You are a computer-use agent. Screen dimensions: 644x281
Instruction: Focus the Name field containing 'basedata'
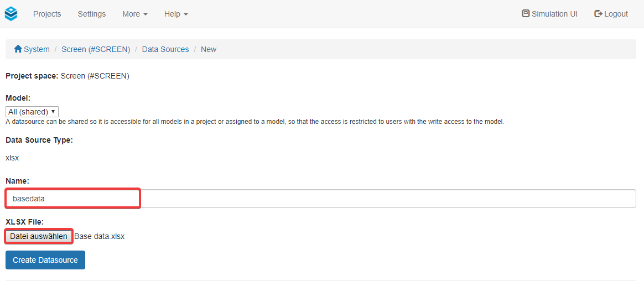(x=321, y=199)
